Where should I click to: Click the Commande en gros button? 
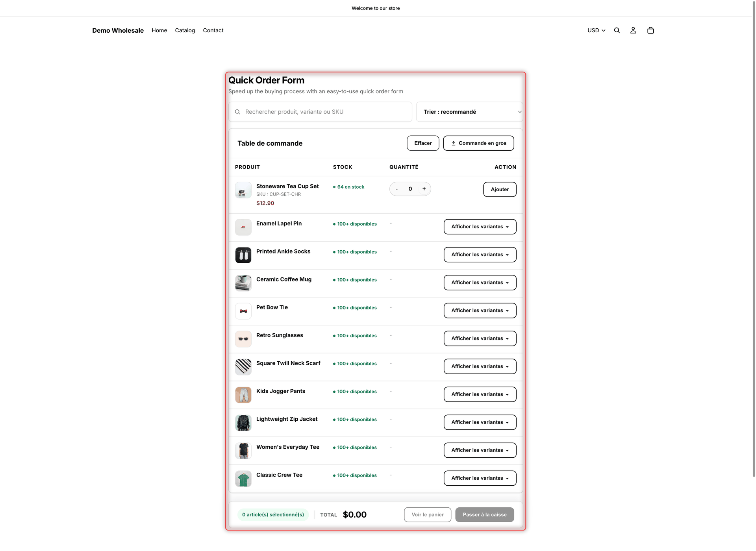(478, 143)
